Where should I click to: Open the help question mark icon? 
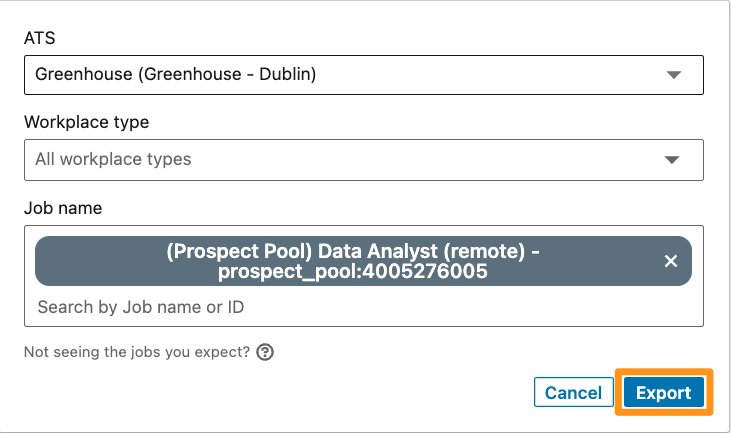265,352
